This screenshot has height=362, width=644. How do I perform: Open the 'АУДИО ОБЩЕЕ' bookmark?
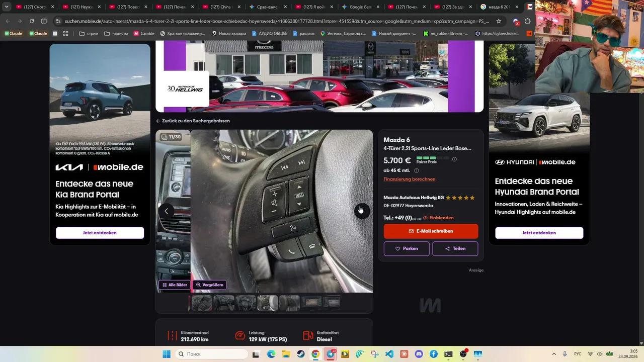tap(270, 34)
